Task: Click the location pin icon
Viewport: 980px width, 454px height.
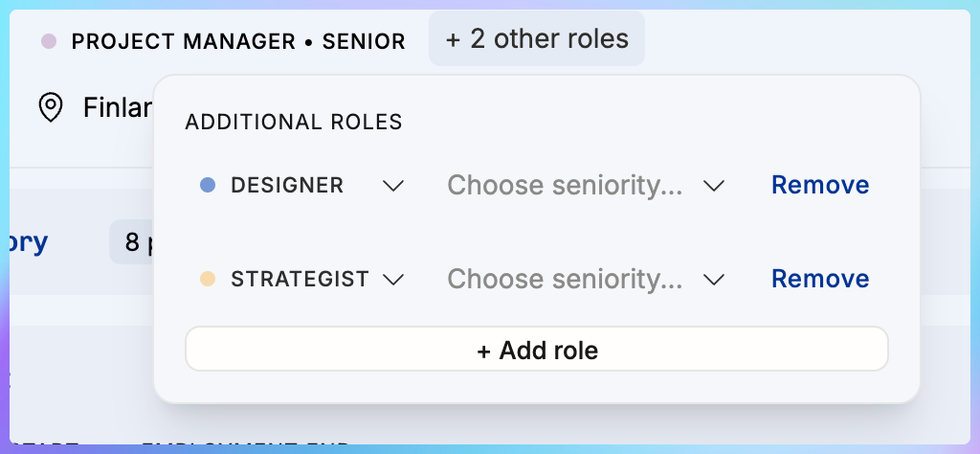Action: click(x=51, y=106)
